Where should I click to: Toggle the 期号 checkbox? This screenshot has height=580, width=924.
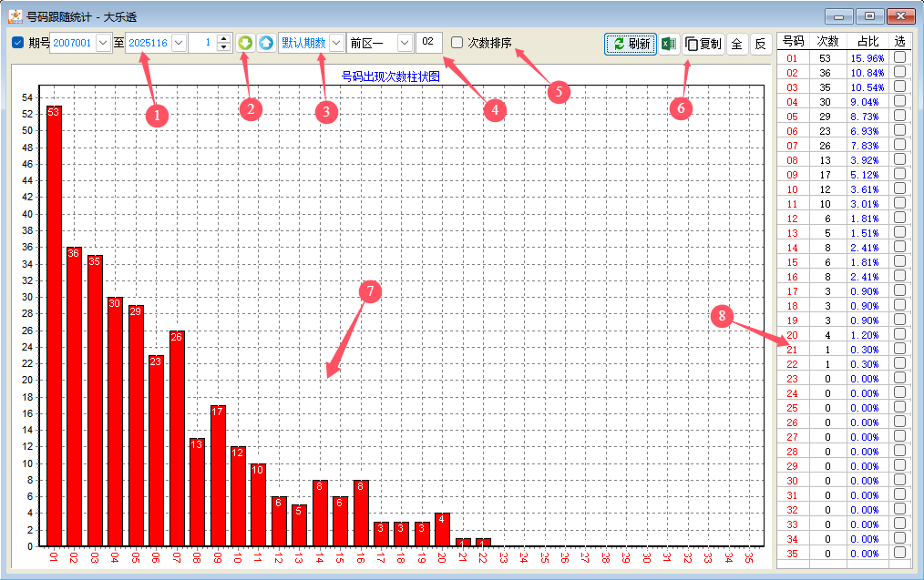(18, 43)
